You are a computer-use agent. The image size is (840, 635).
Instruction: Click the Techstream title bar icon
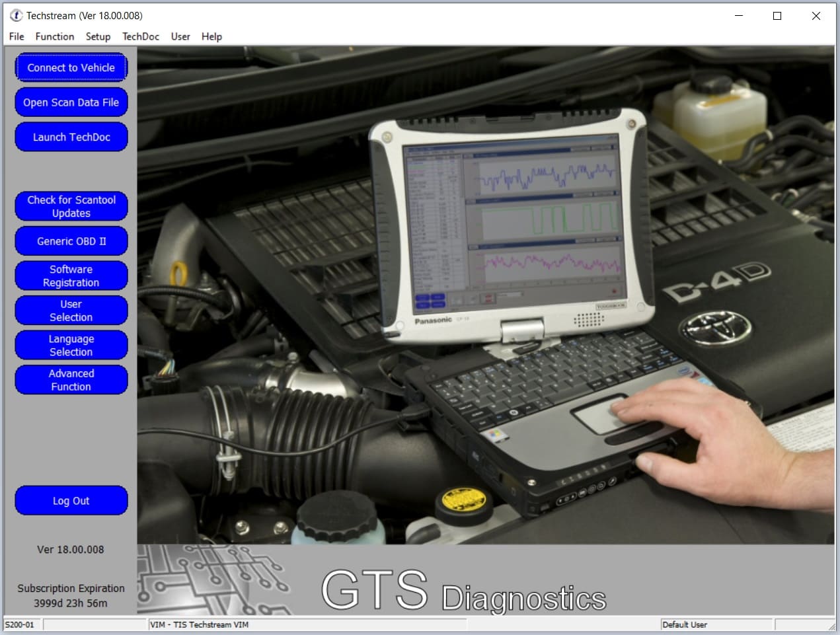point(16,15)
